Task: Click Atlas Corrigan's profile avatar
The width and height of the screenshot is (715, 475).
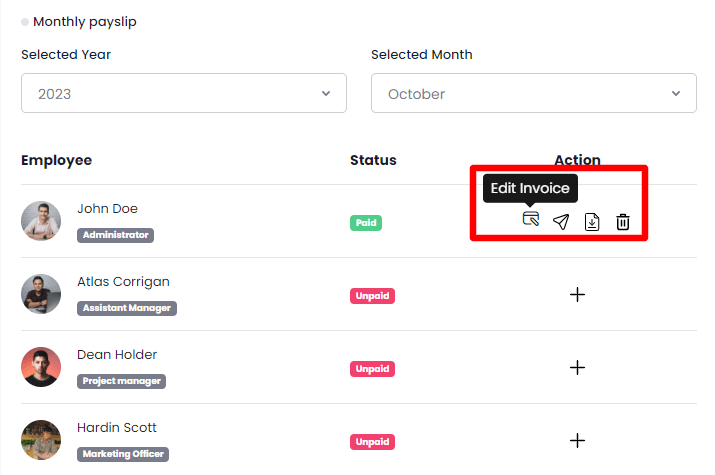Action: pyautogui.click(x=41, y=294)
